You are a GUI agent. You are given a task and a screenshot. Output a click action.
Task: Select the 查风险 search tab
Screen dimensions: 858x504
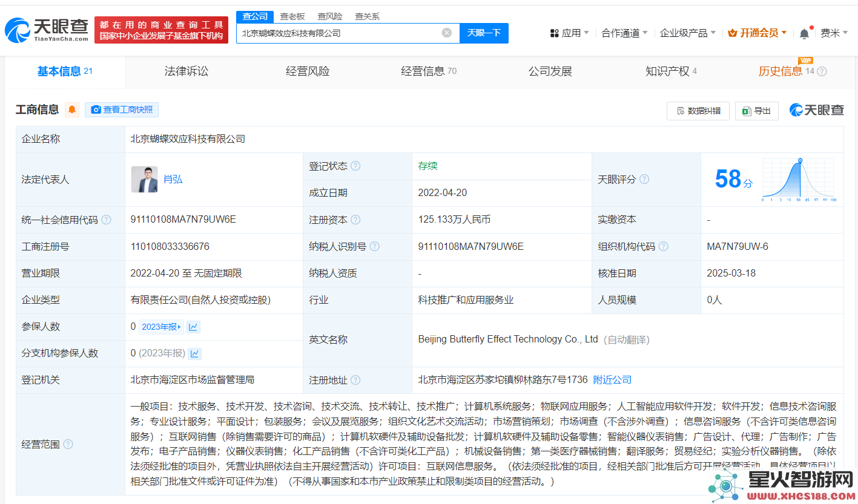(x=330, y=16)
